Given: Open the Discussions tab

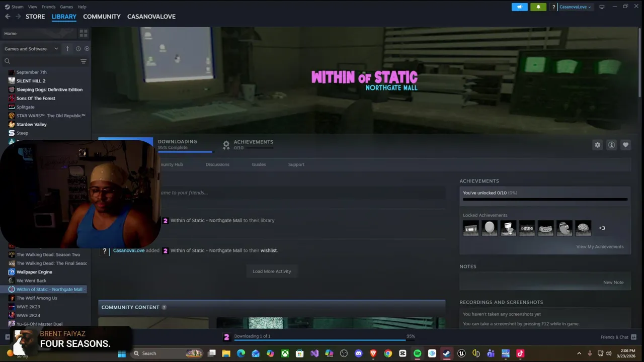Looking at the screenshot, I should pyautogui.click(x=217, y=164).
